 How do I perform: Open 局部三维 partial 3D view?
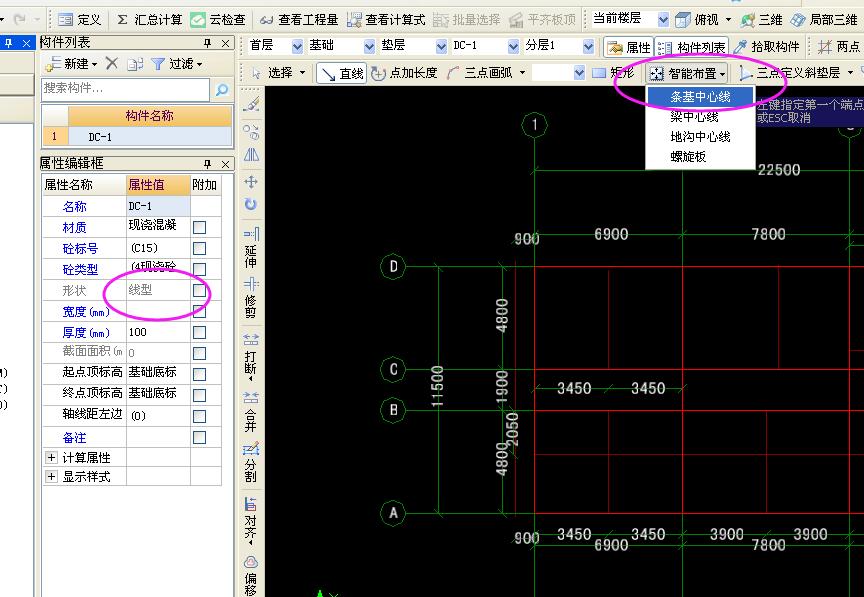point(824,20)
